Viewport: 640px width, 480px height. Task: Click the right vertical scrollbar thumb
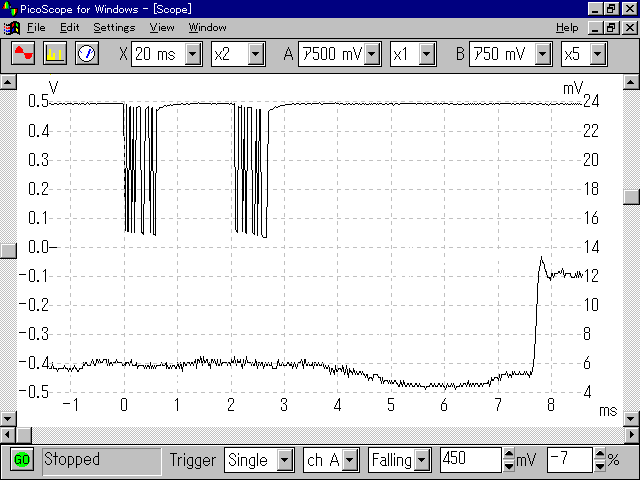tap(631, 197)
